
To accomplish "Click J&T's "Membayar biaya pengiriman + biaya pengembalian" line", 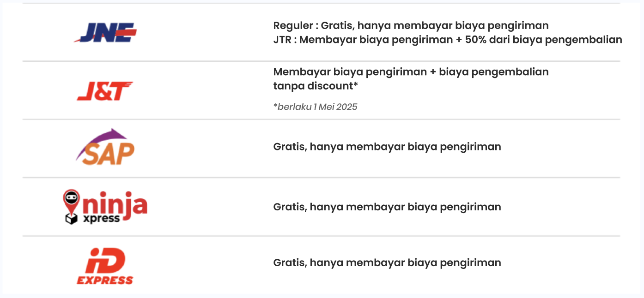I will [411, 72].
